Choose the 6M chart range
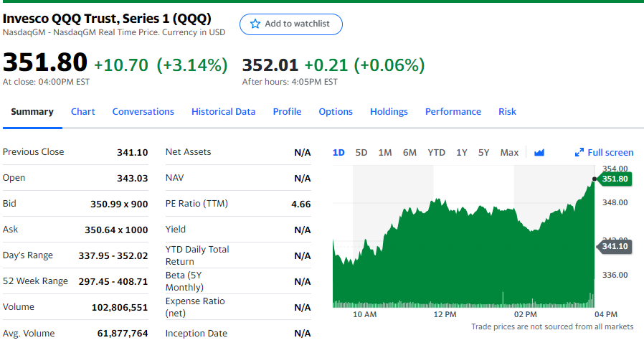This screenshot has width=644, height=353. pyautogui.click(x=409, y=152)
